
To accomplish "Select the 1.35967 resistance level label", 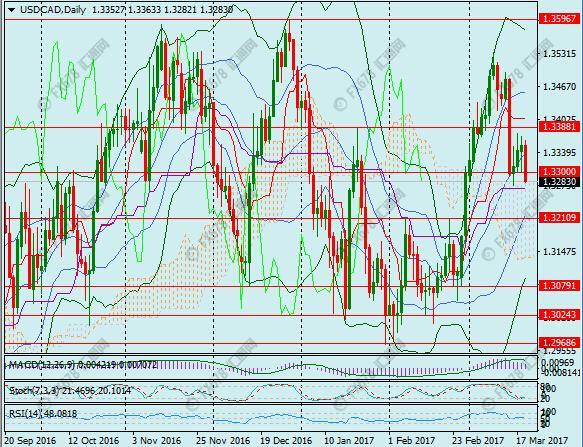I will (x=560, y=19).
